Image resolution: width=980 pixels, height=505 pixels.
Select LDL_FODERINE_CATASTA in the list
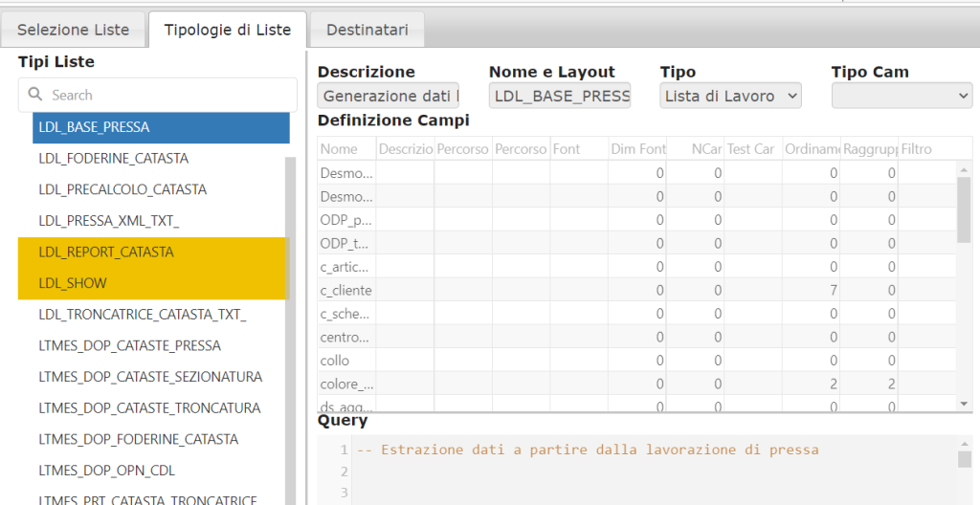(x=113, y=158)
